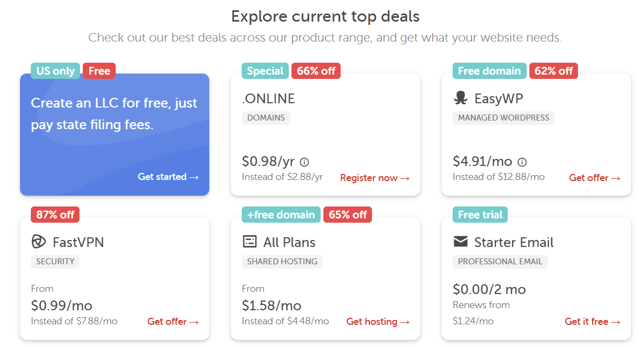Click the EasyWP octopus icon
Screen dimensions: 644x347
tap(461, 98)
